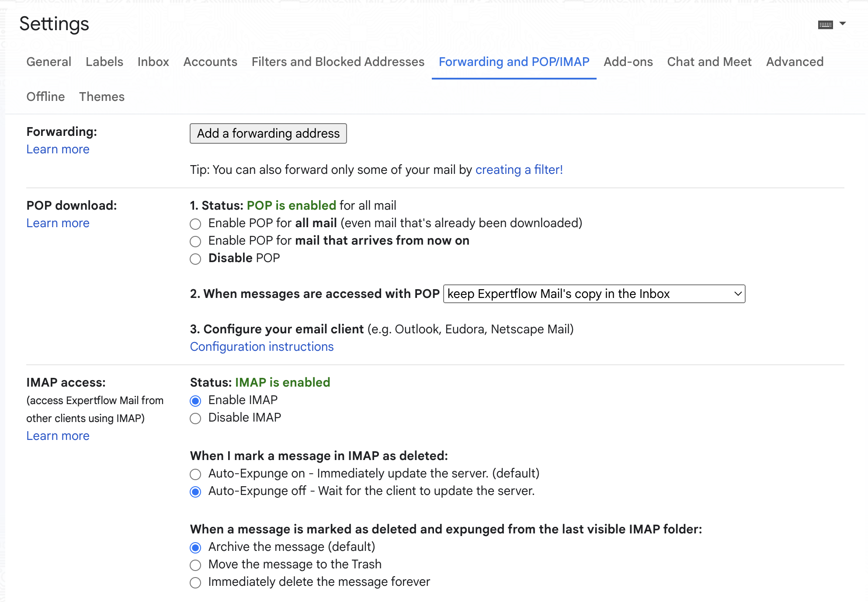Open the Chat and Meet tab

(x=709, y=62)
